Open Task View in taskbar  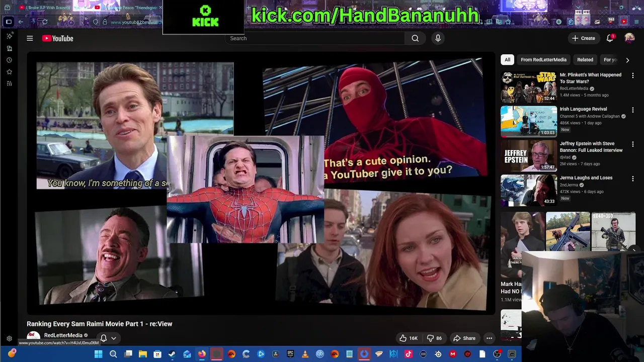pos(128,354)
